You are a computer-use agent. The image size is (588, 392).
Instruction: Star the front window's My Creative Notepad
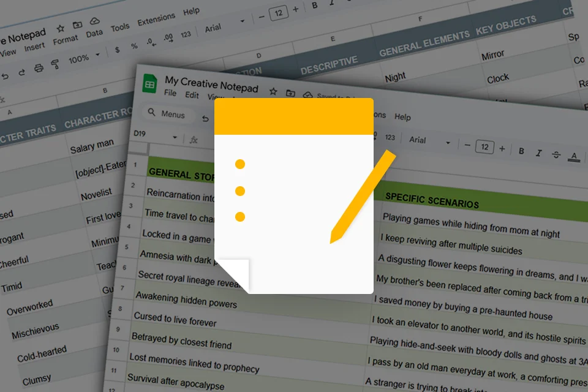[x=273, y=91]
